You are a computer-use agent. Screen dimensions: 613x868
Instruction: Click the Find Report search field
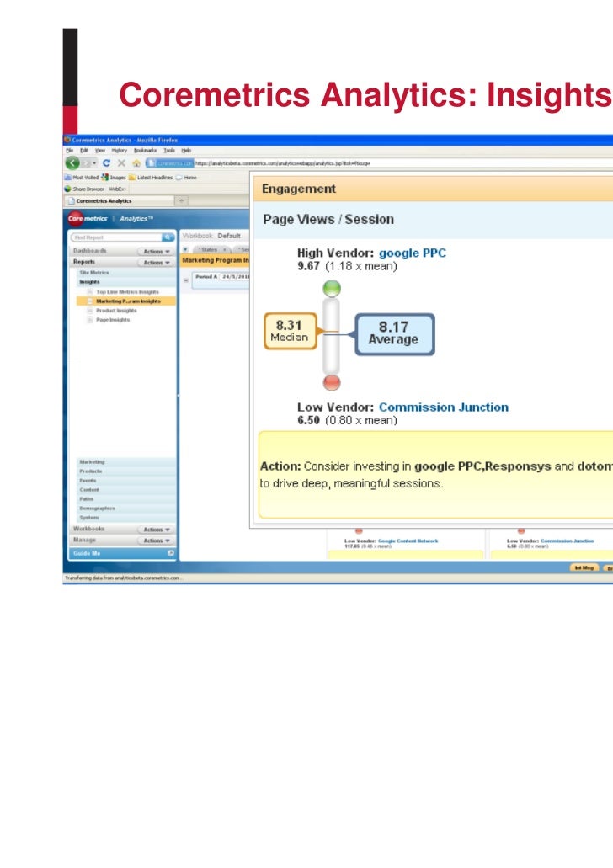pos(115,237)
